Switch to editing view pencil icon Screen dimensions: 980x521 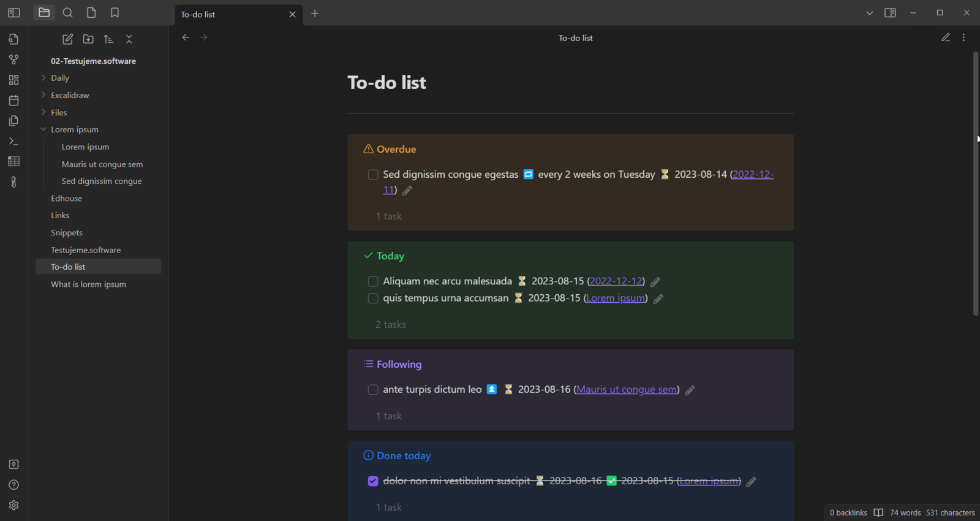click(946, 37)
